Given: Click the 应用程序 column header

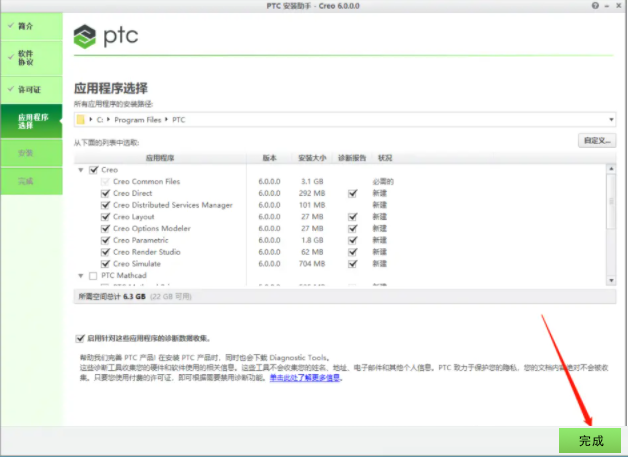Looking at the screenshot, I should coord(160,158).
